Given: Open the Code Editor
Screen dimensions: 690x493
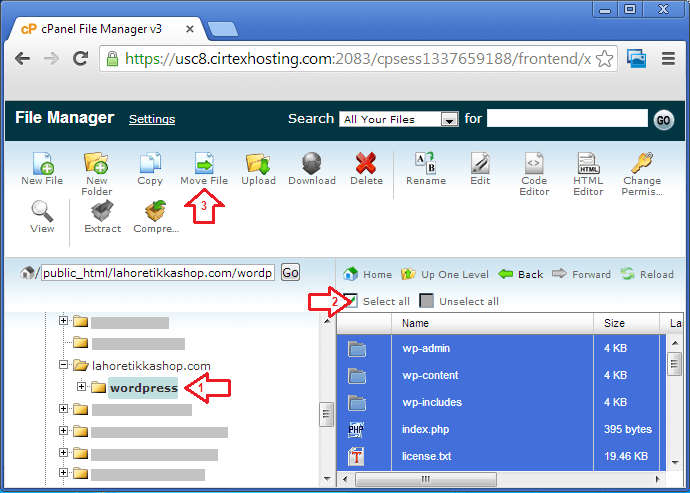Looking at the screenshot, I should click(534, 163).
